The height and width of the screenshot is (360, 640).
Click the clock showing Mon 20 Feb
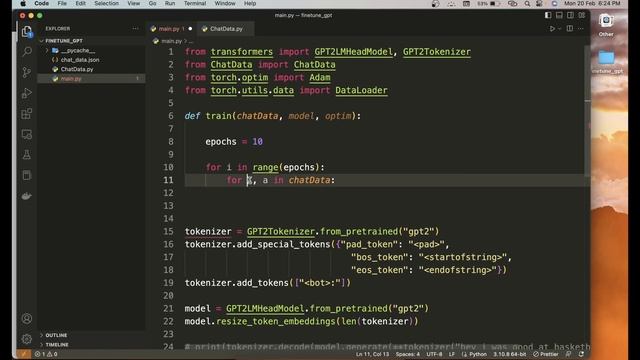coord(592,4)
